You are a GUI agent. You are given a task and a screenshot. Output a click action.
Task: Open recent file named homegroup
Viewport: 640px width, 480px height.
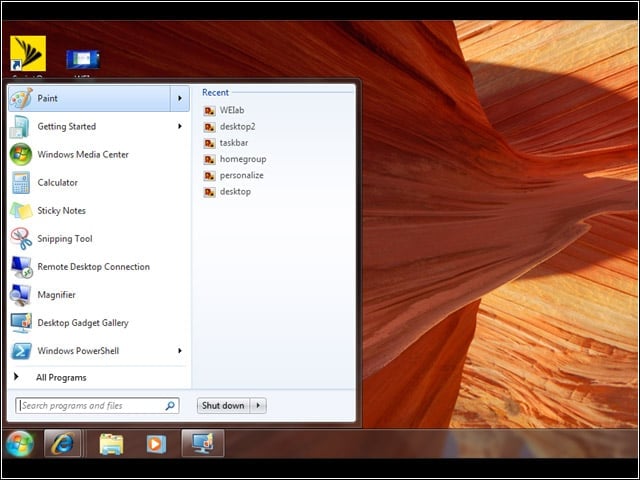click(243, 159)
